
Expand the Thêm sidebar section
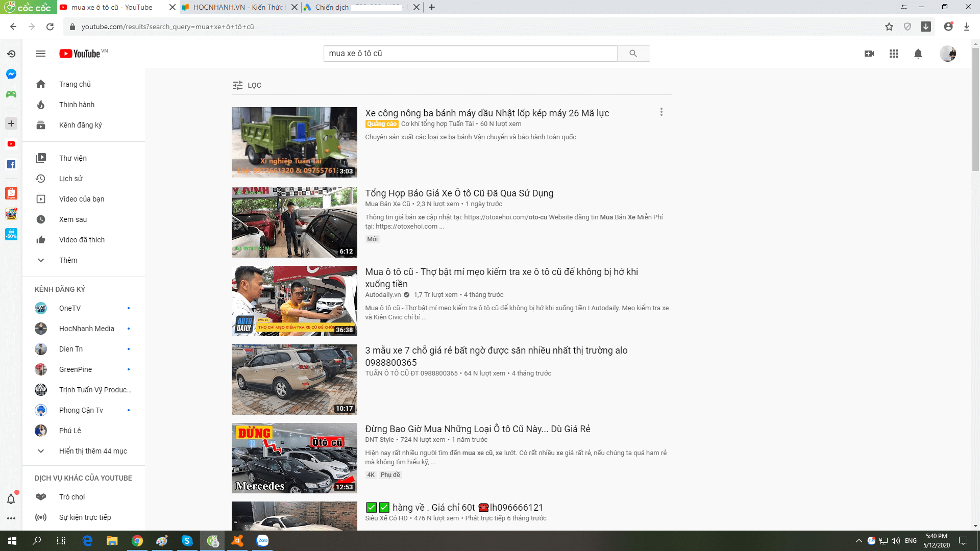point(68,260)
